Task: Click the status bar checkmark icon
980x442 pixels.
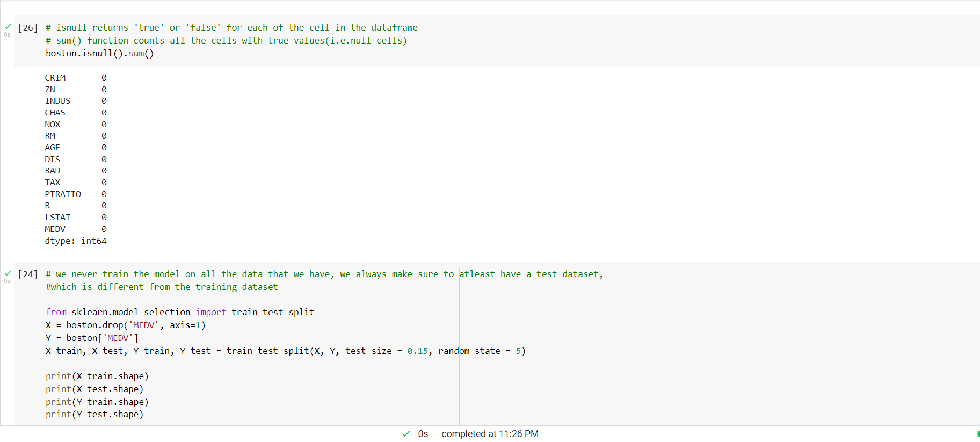Action: click(406, 433)
